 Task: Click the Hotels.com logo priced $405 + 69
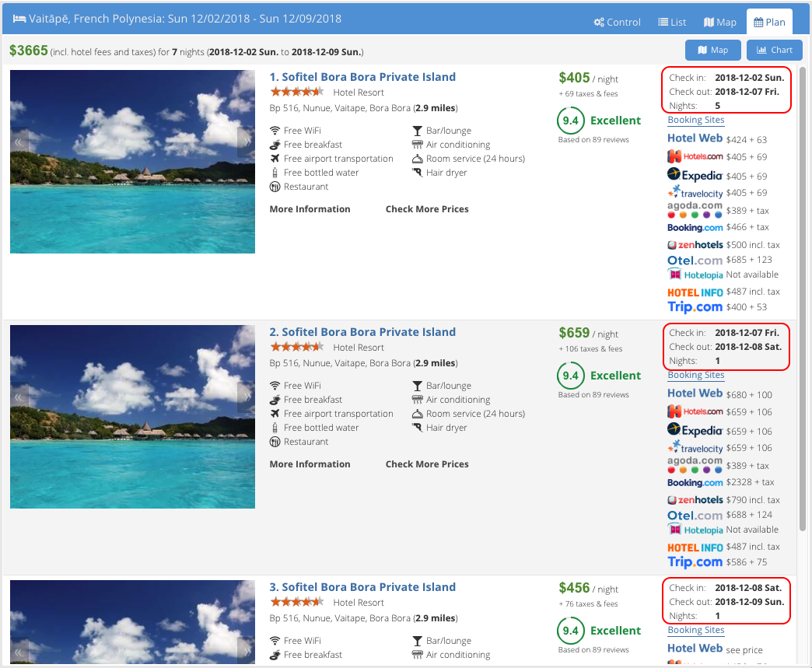(x=695, y=156)
